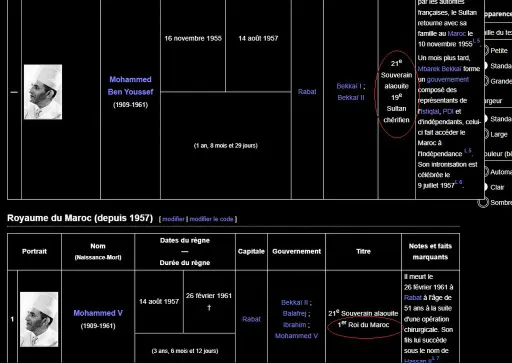This screenshot has width=512, height=363.
Task: Open the Bekkaï I government link
Action: (349, 86)
